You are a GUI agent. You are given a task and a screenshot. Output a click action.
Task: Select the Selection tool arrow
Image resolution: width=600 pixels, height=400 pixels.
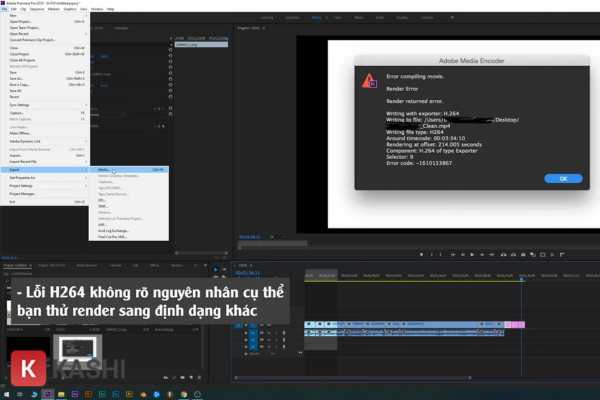tap(215, 269)
